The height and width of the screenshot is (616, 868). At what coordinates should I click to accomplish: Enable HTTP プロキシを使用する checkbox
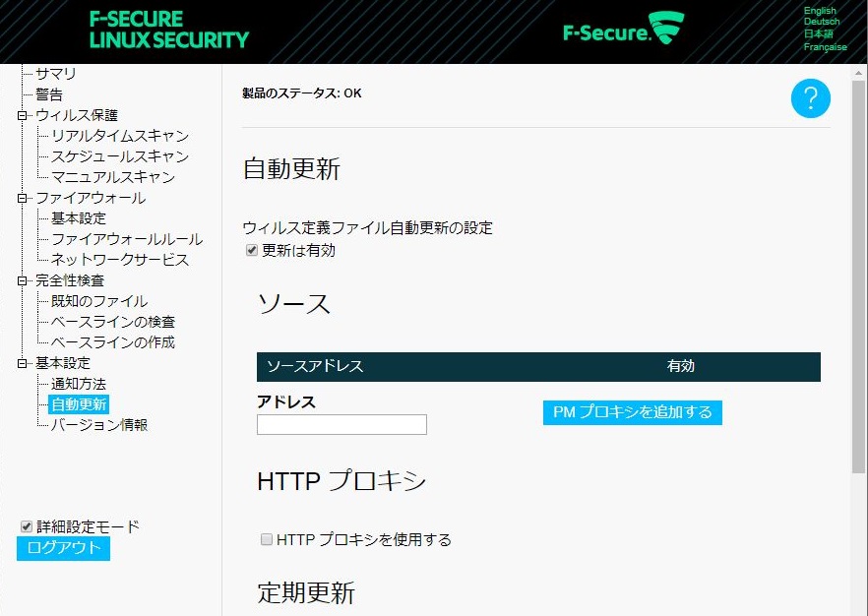[267, 539]
